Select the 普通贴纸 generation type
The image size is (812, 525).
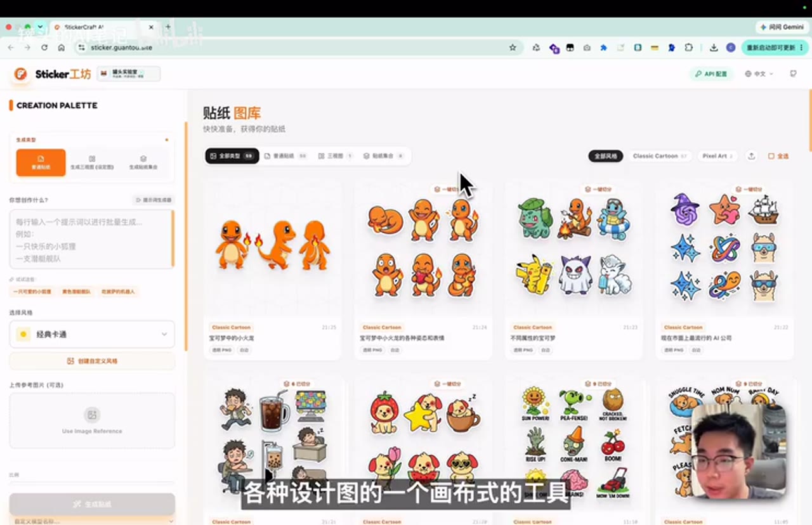click(41, 162)
